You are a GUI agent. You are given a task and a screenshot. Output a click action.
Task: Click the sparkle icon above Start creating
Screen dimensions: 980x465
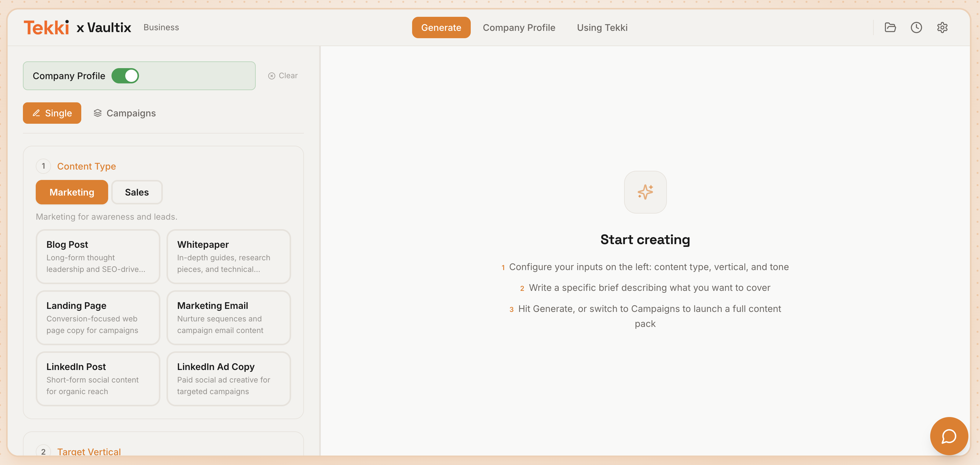pyautogui.click(x=645, y=192)
